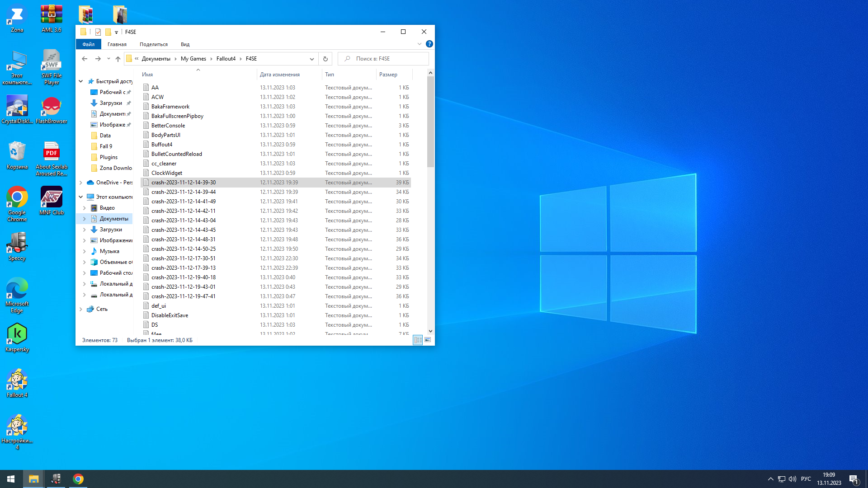Switch to large icons view button
868x488 pixels.
428,340
